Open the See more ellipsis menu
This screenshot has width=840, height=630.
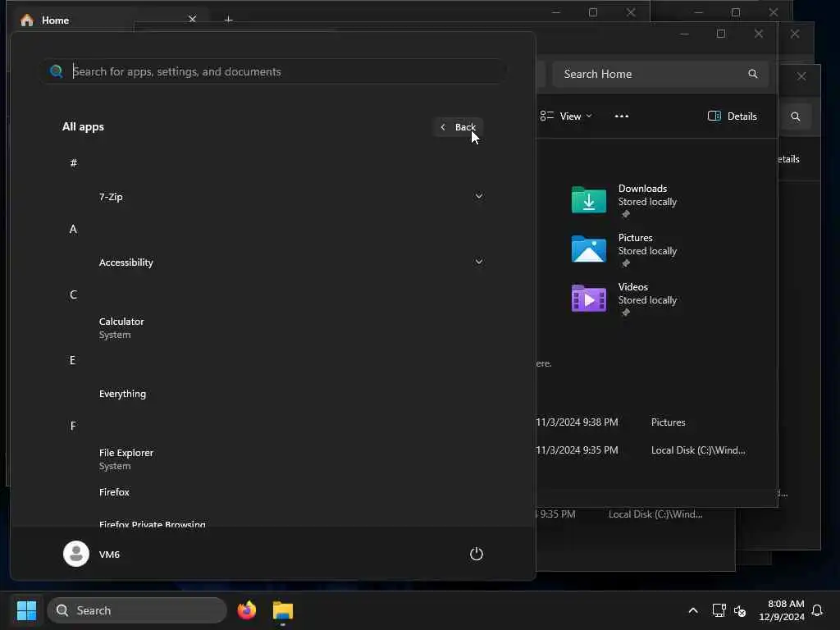point(622,116)
